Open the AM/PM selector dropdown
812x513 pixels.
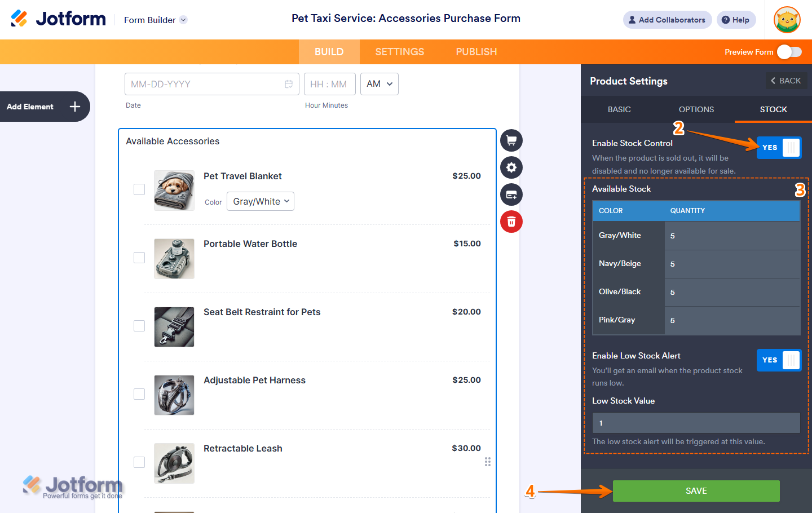379,84
